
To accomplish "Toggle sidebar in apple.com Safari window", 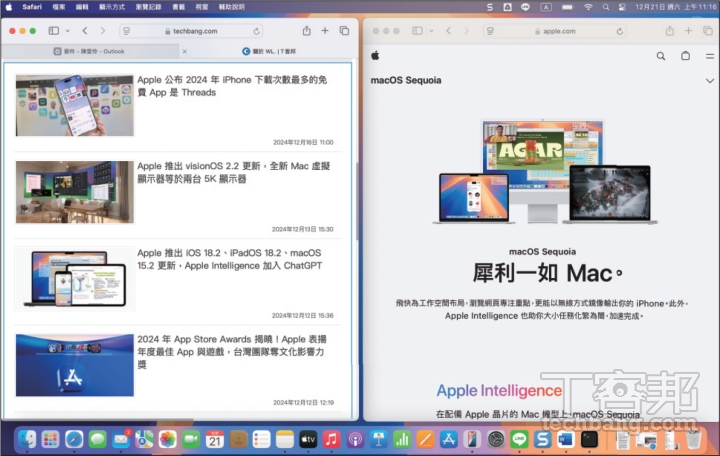I will click(x=417, y=31).
